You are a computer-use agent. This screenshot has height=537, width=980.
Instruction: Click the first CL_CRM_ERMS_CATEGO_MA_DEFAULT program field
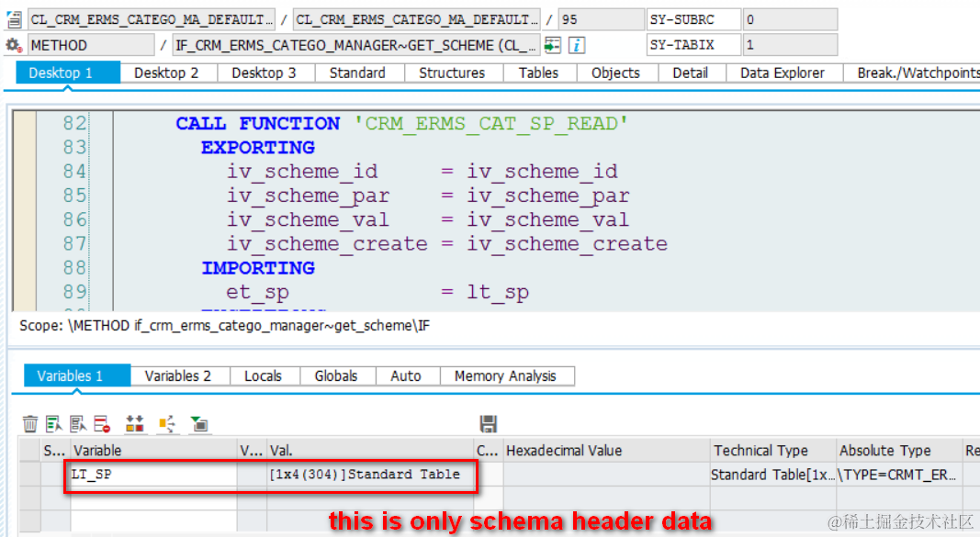152,19
